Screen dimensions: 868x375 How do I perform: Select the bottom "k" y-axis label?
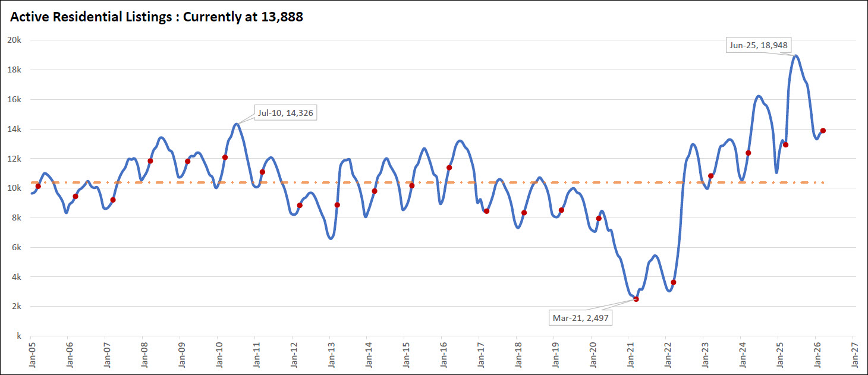19,336
